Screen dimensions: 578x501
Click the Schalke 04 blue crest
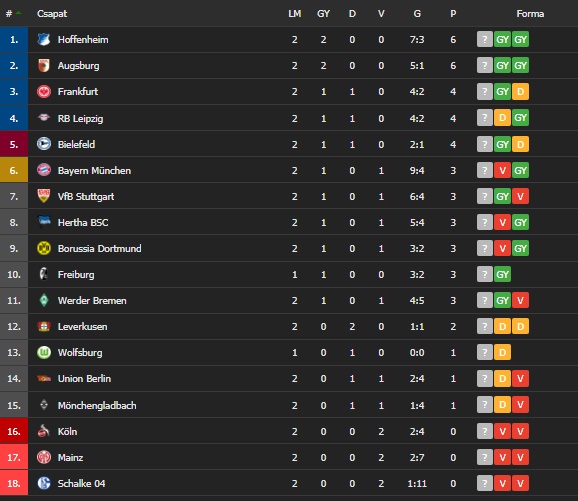(x=44, y=483)
